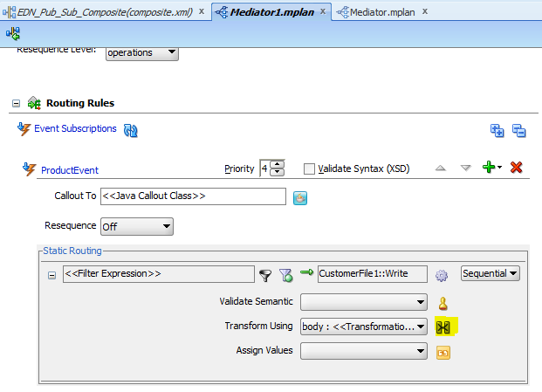
Task: Select the Mediator1.mplan tab
Action: point(272,12)
